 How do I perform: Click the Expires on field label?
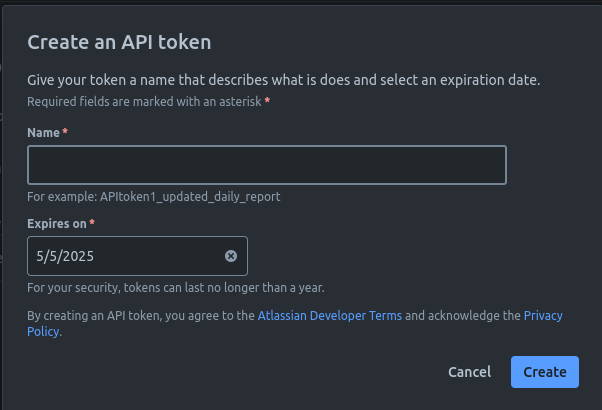coord(57,224)
